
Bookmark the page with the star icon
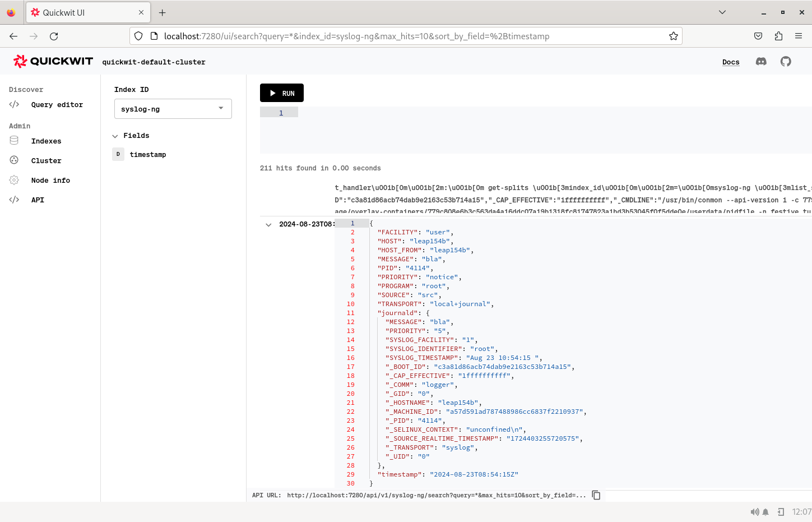[x=673, y=36]
